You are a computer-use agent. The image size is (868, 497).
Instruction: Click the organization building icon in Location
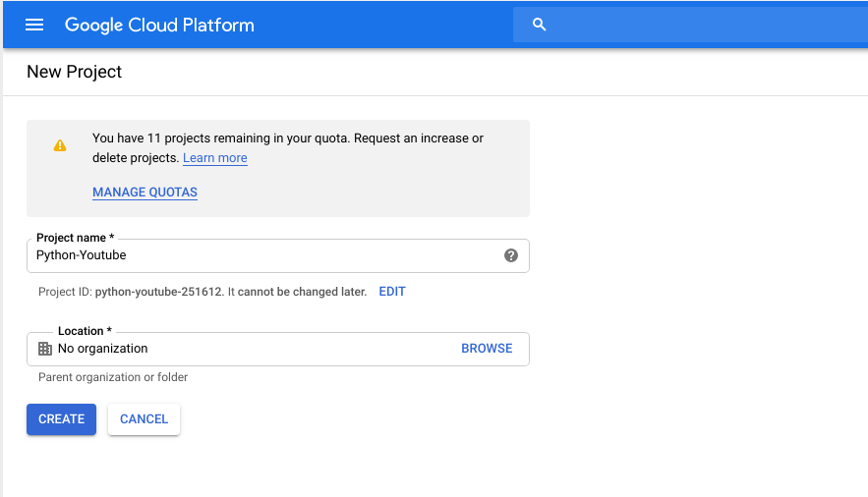[45, 349]
